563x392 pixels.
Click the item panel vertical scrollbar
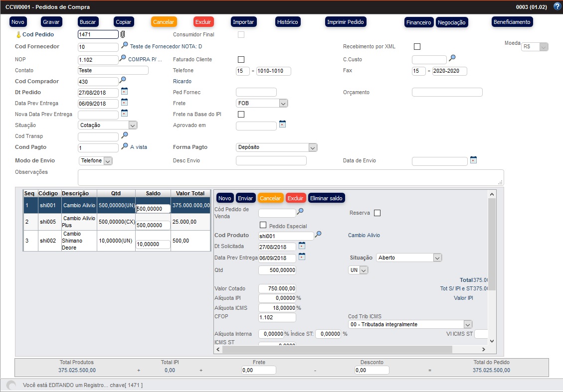coord(492,244)
